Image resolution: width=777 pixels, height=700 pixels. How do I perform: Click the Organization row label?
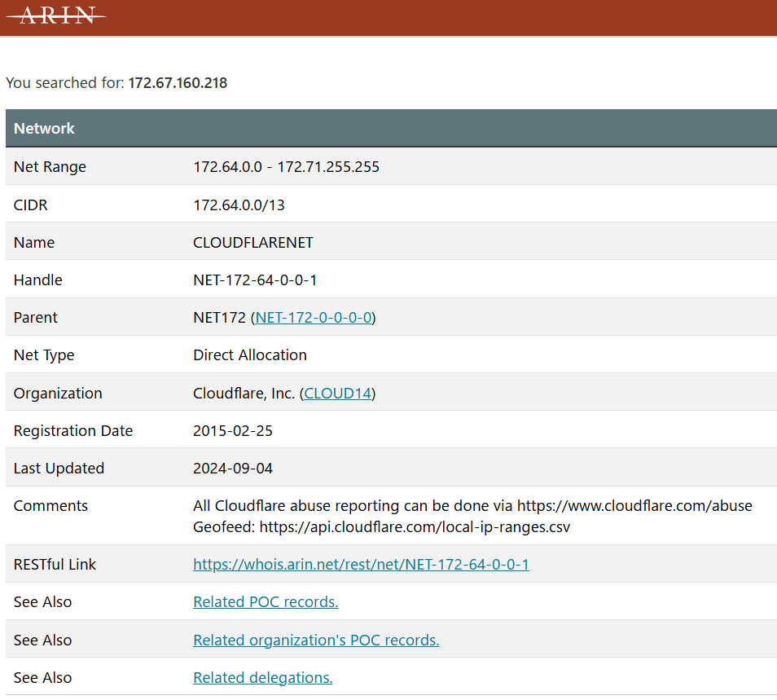(58, 394)
